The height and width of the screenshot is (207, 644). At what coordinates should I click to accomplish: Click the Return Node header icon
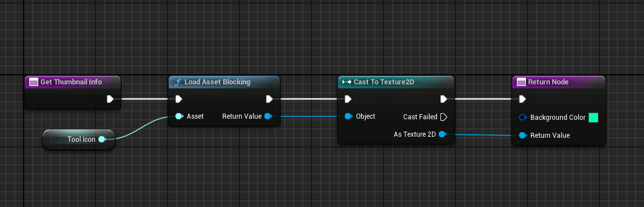pos(521,82)
